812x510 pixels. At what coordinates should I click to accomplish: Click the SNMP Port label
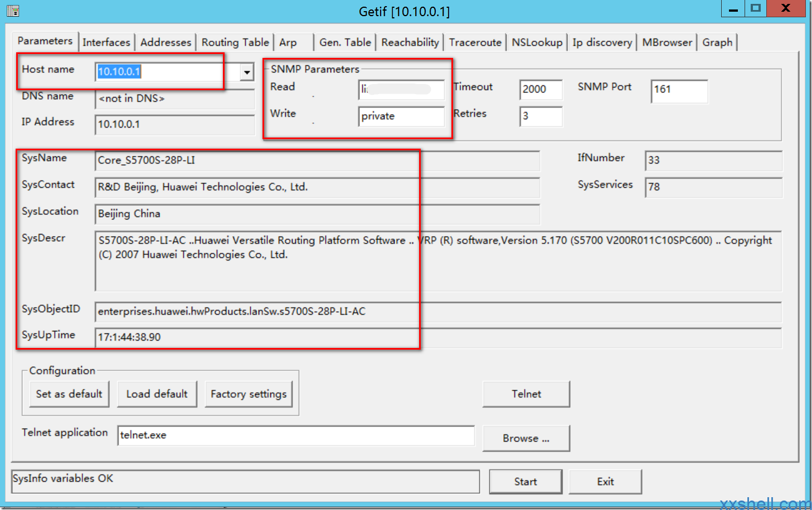click(x=605, y=87)
